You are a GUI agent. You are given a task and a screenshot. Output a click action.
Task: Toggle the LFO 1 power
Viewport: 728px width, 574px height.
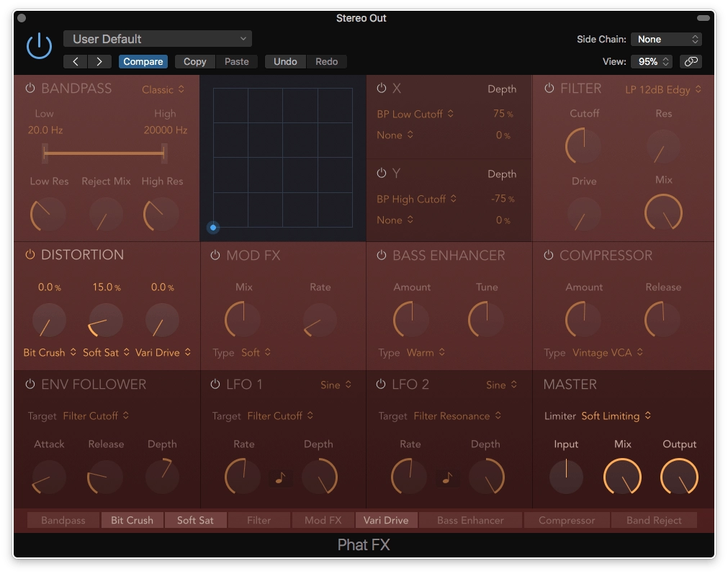click(x=215, y=384)
